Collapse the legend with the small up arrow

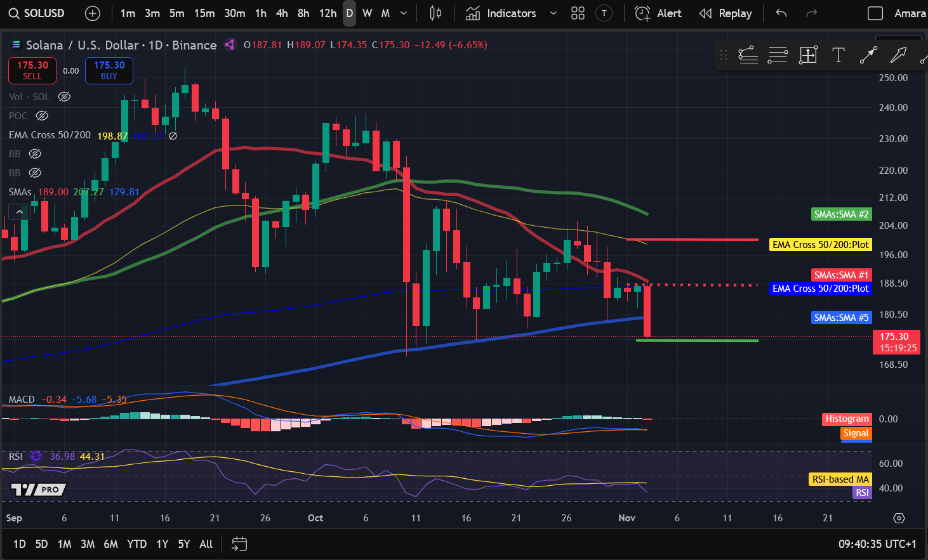(x=19, y=211)
